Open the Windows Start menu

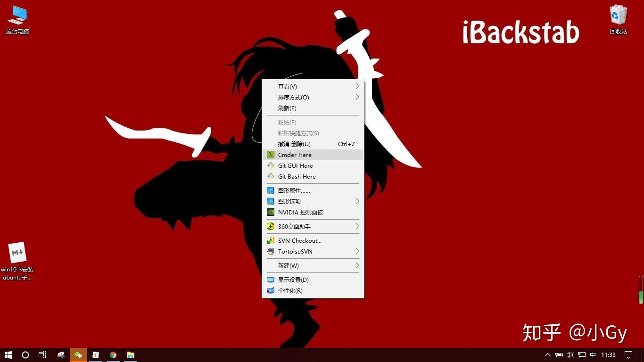8,355
